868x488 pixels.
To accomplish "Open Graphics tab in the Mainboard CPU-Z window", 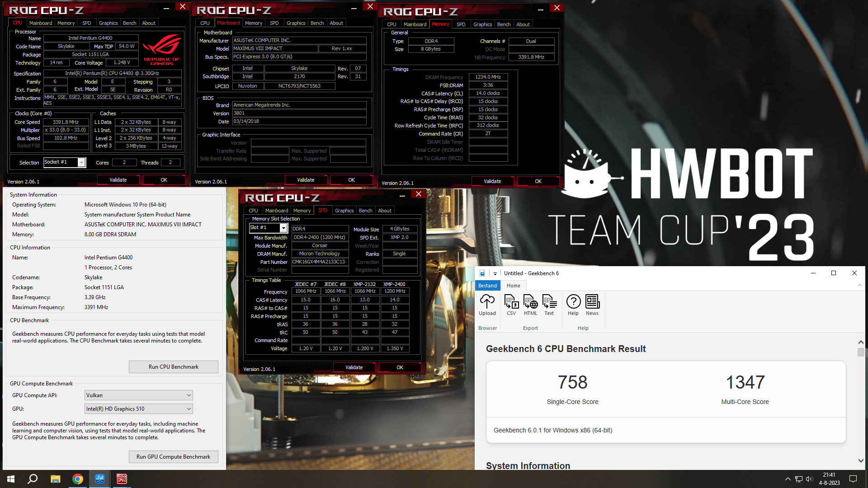I will [x=296, y=23].
